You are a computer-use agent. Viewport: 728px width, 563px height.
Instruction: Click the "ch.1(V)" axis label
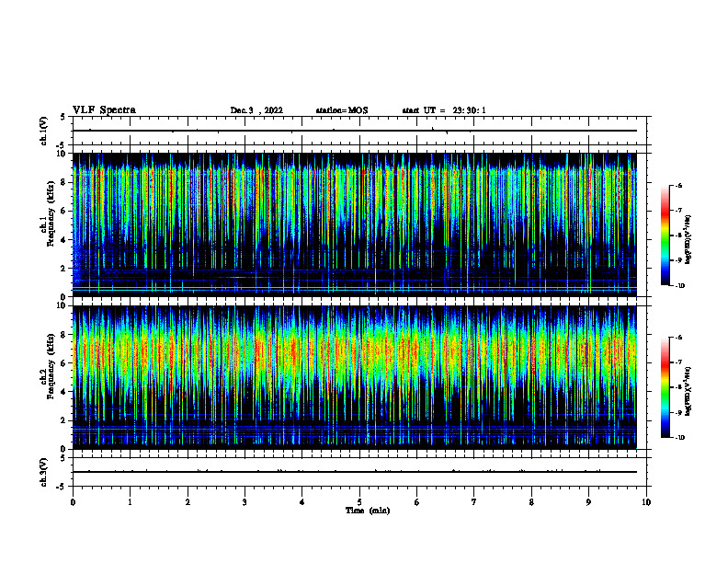[x=44, y=131]
